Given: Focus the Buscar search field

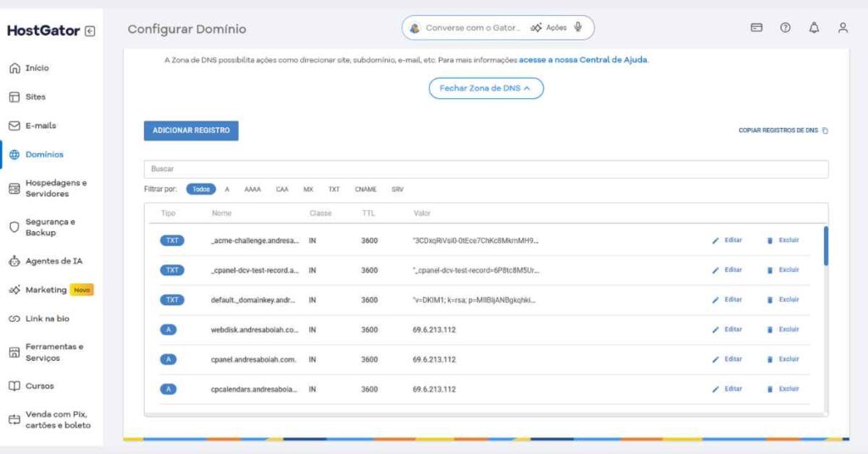Looking at the screenshot, I should coord(486,169).
